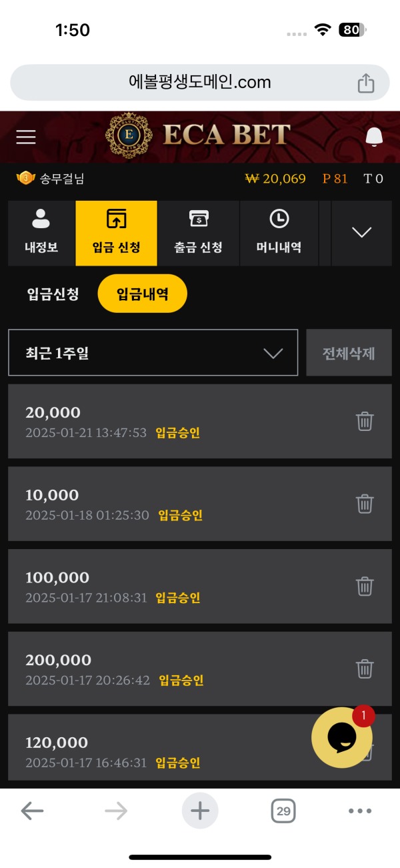Open the bell notification icon

click(x=374, y=137)
